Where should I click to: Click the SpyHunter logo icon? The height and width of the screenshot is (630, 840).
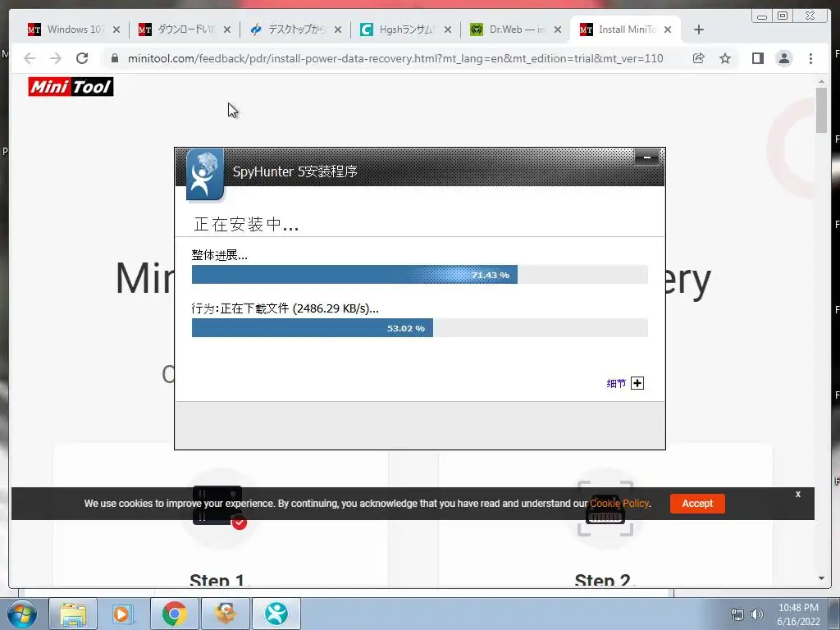coord(204,175)
